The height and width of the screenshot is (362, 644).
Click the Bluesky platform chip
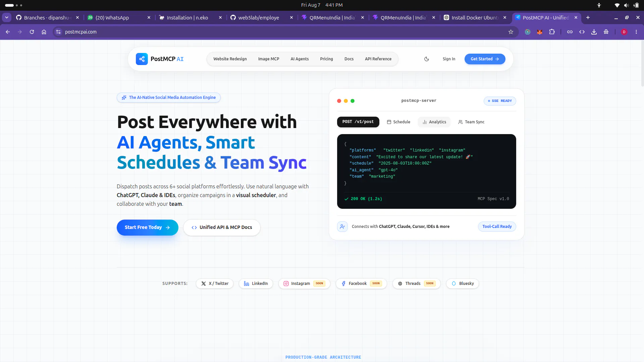coord(463,284)
